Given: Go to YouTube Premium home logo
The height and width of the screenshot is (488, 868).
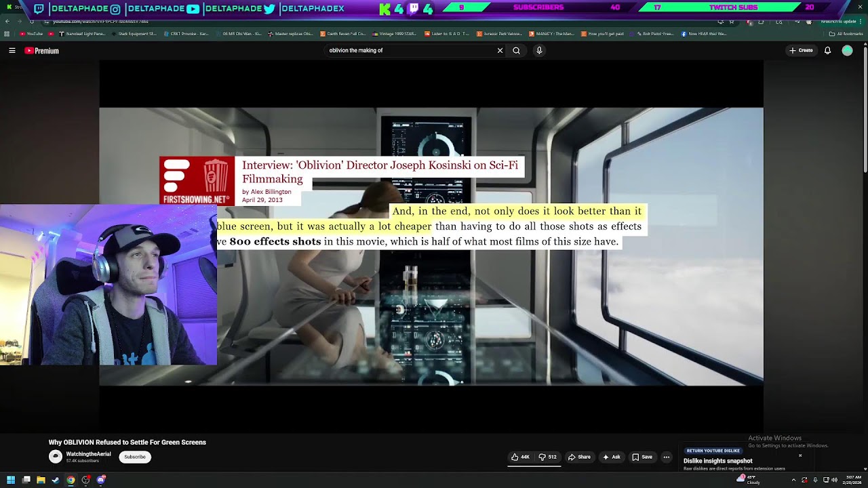Looking at the screenshot, I should [x=42, y=51].
